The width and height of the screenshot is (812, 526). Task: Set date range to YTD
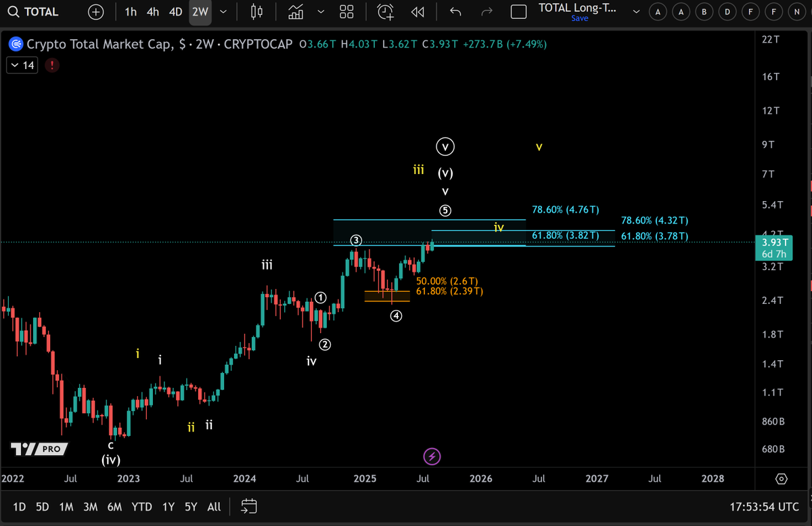click(x=141, y=506)
